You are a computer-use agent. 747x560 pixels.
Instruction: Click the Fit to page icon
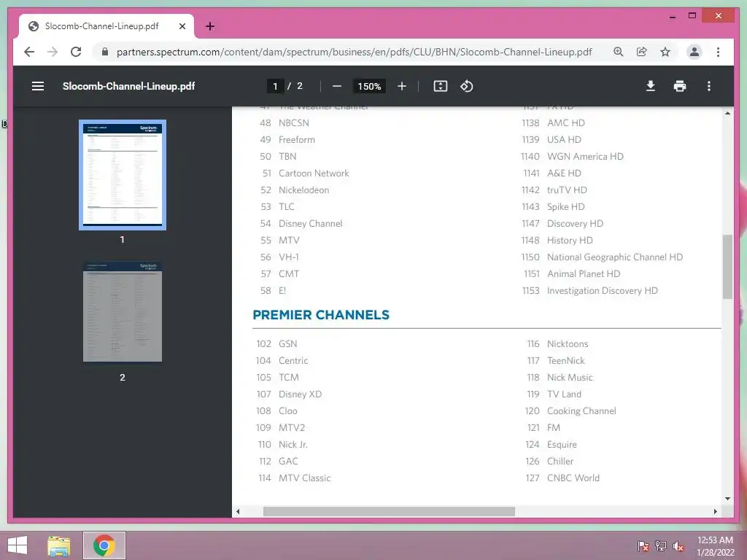pos(440,86)
